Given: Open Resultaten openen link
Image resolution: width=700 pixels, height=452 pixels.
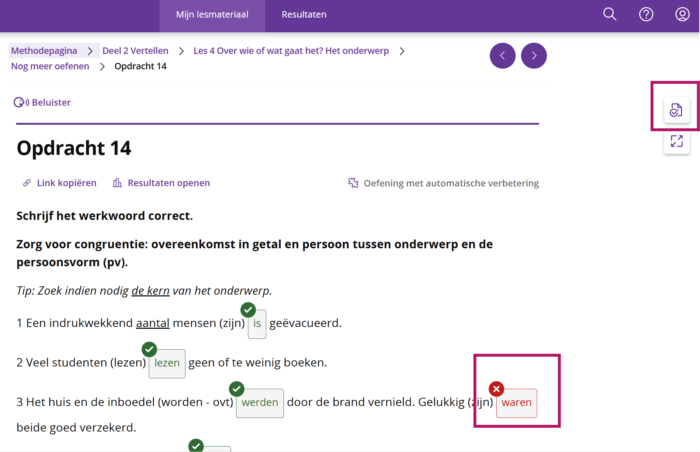Looking at the screenshot, I should tap(161, 183).
